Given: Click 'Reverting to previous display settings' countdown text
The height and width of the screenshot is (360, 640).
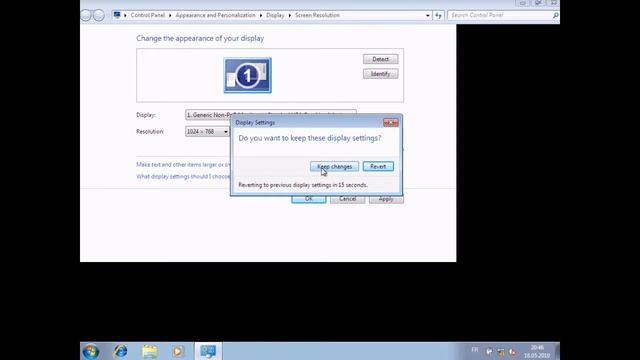Looking at the screenshot, I should [303, 185].
